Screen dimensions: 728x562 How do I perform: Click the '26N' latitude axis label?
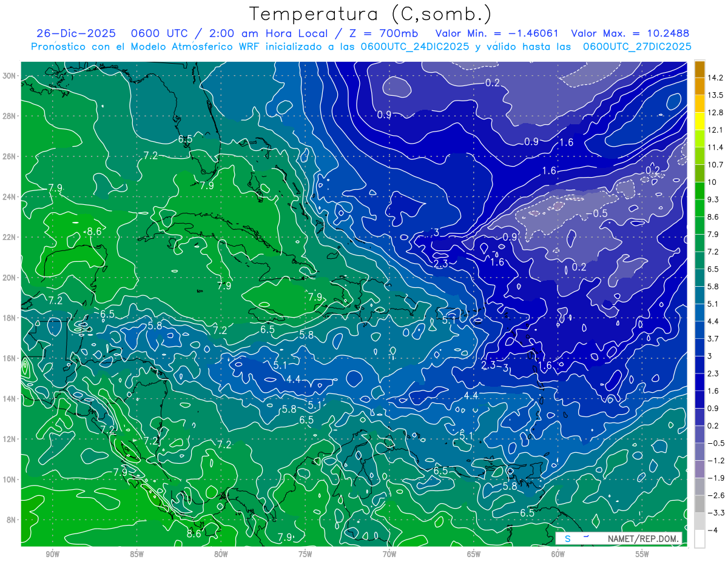(9, 156)
